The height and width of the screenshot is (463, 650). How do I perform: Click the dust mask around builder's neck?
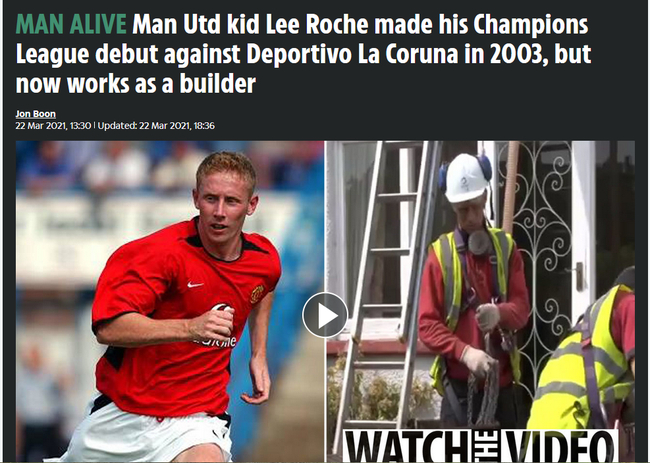pos(480,242)
